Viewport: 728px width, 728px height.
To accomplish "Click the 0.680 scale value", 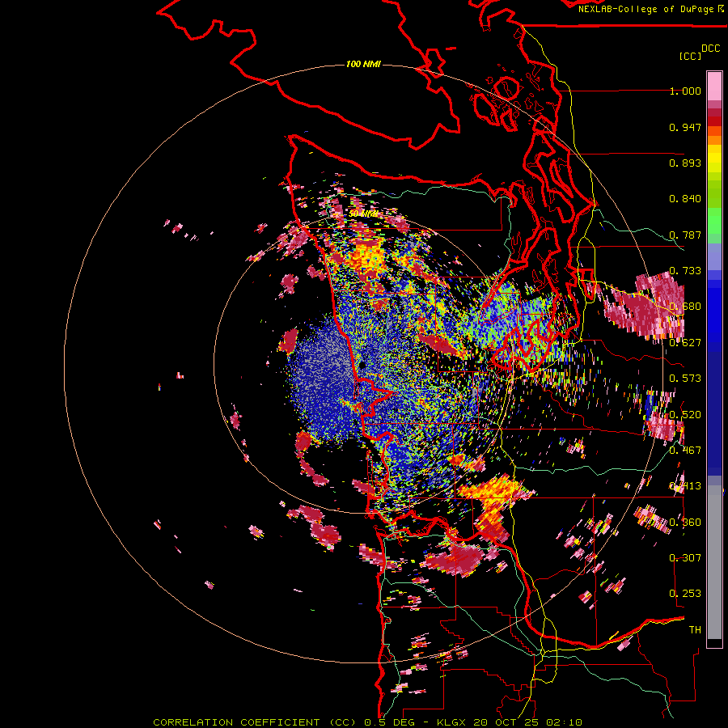I will coord(685,307).
